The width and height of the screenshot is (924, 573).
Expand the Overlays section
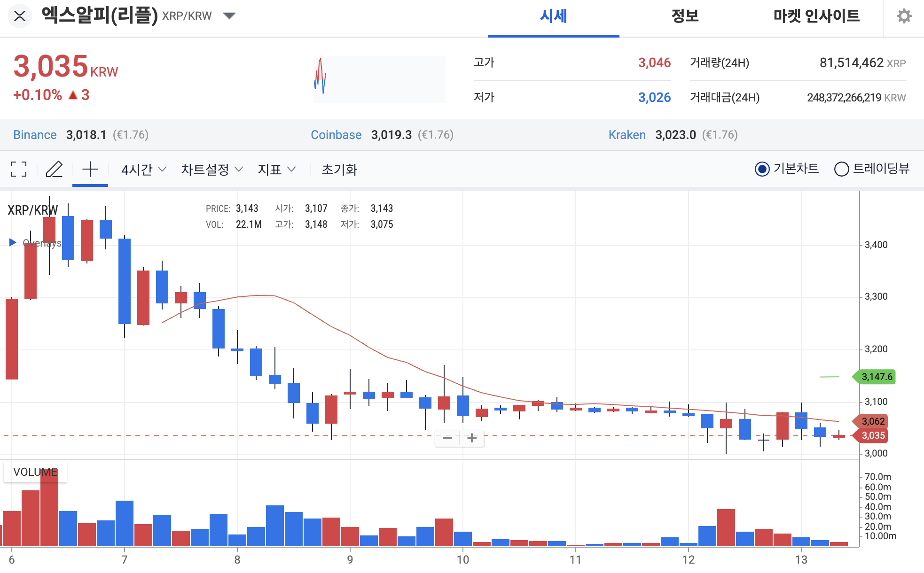point(12,242)
